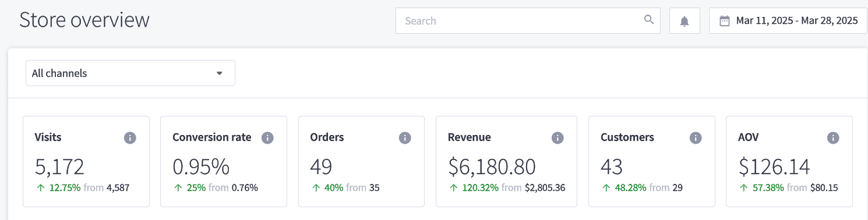Click the All channels dropdown arrow
Image resolution: width=868 pixels, height=220 pixels.
point(220,73)
